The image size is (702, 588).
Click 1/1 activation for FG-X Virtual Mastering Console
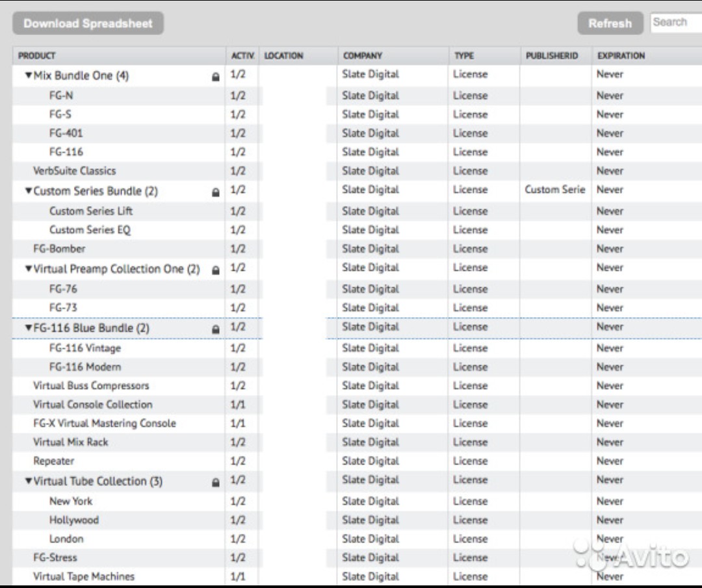[238, 423]
